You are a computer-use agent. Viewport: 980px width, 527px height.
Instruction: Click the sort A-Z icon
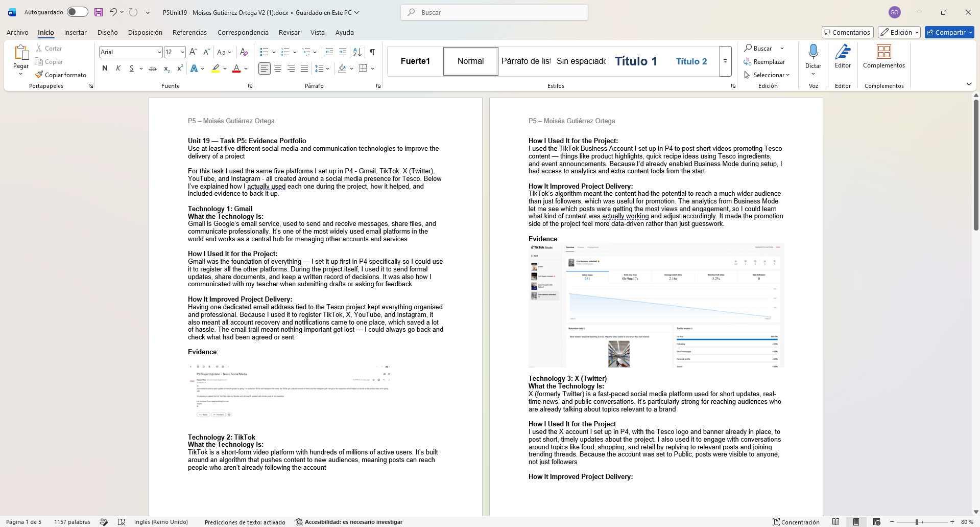[x=357, y=52]
